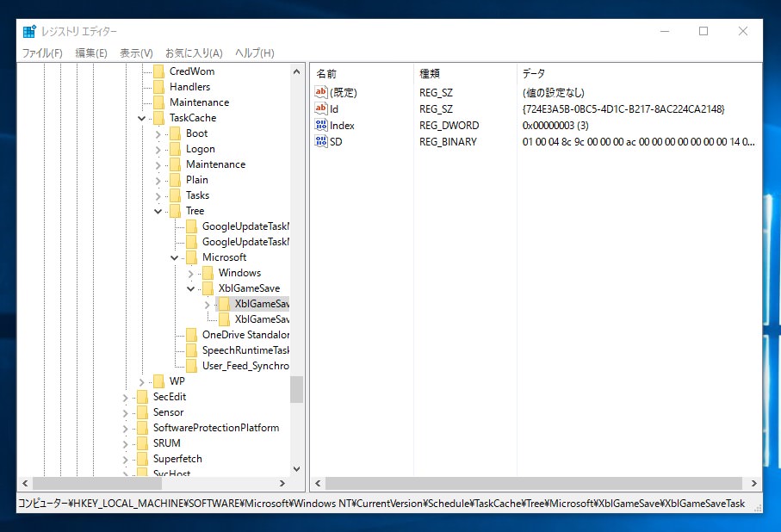Click the TaskCache folder icon
Image resolution: width=781 pixels, height=532 pixels.
[x=159, y=118]
